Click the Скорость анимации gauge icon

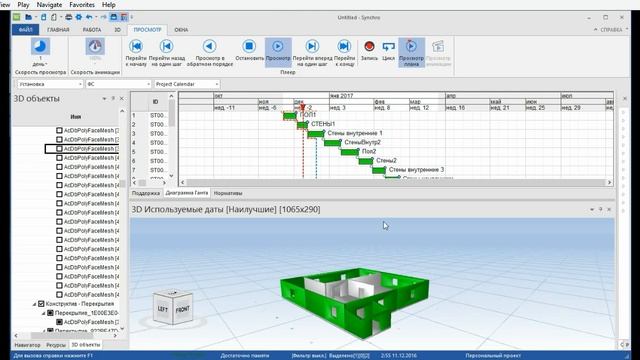point(95,47)
